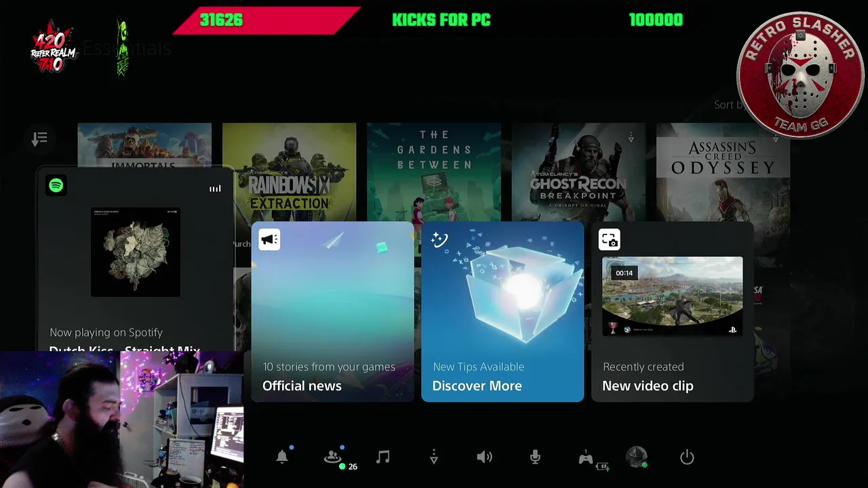
Task: Play the 00:14 video clip thumbnail
Action: [x=672, y=296]
